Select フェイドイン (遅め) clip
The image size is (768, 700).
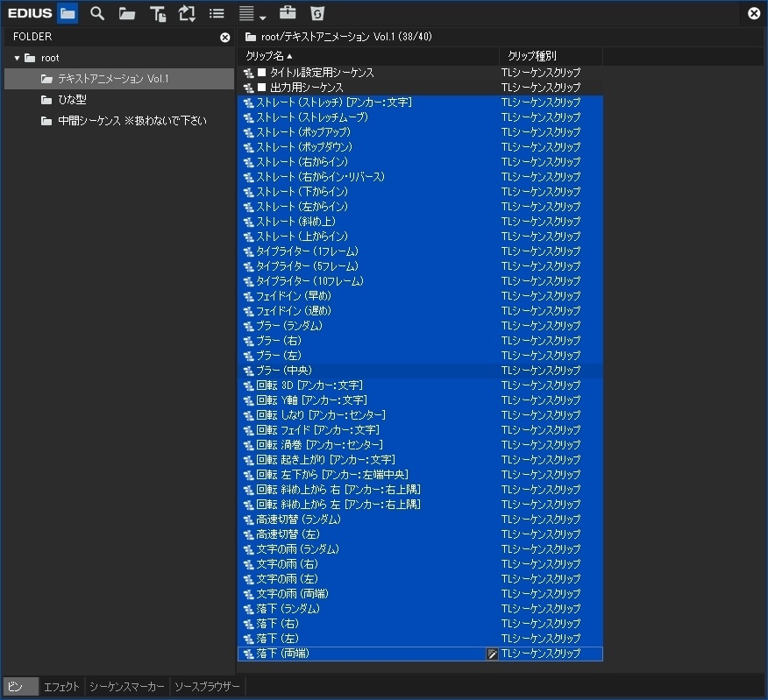point(420,311)
